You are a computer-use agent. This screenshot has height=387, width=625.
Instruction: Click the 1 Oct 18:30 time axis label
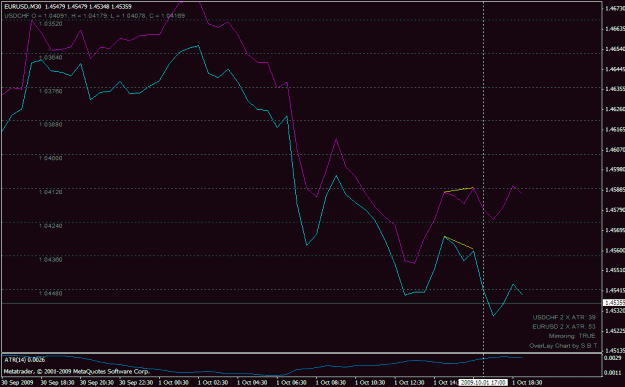[x=527, y=383]
